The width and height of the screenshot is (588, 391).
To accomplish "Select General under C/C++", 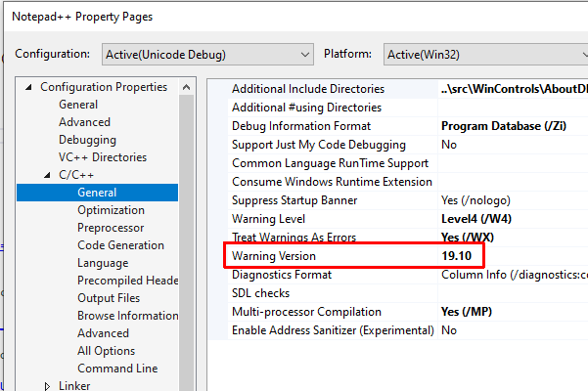I will (x=98, y=193).
